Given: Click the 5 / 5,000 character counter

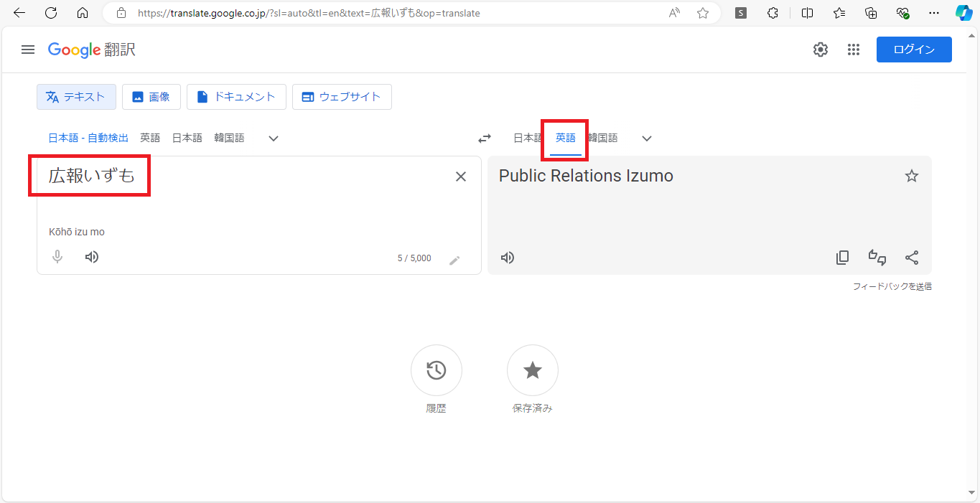Looking at the screenshot, I should pos(414,258).
